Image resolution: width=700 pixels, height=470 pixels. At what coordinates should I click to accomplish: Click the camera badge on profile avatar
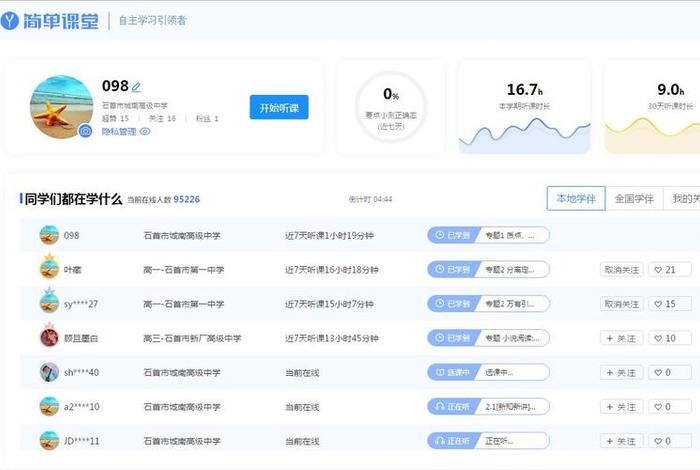tap(85, 131)
